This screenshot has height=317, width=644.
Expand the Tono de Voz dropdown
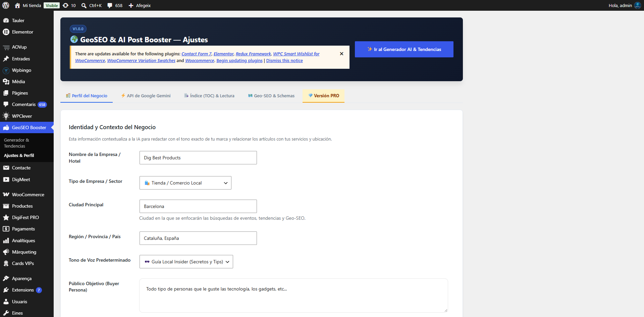[x=186, y=262]
